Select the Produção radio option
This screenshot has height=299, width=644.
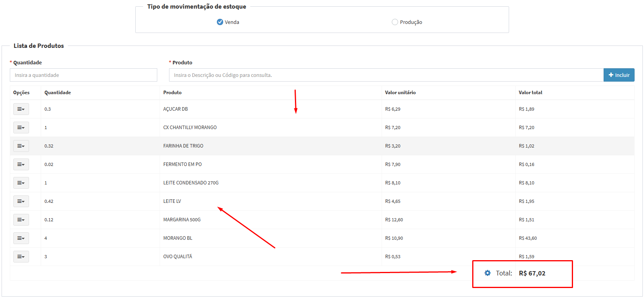pos(395,22)
